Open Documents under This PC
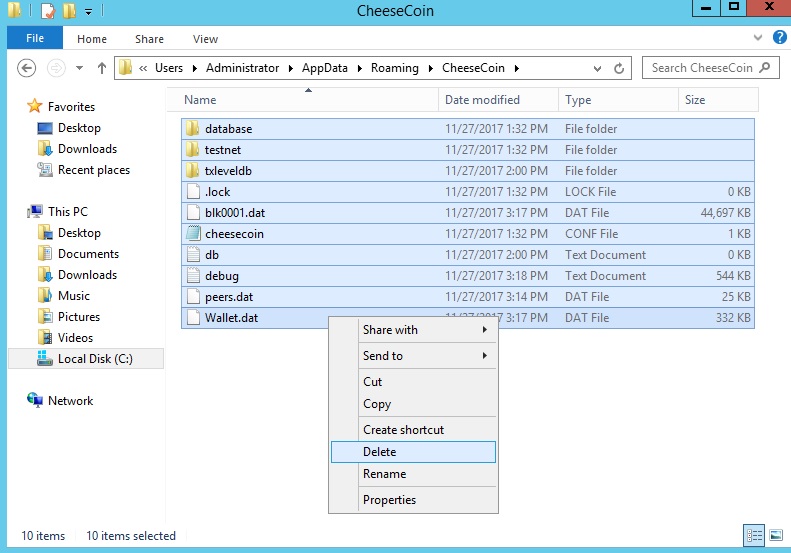 pos(88,254)
